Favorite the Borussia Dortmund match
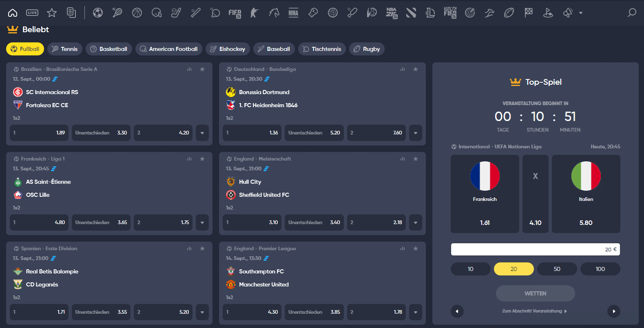 (416, 69)
